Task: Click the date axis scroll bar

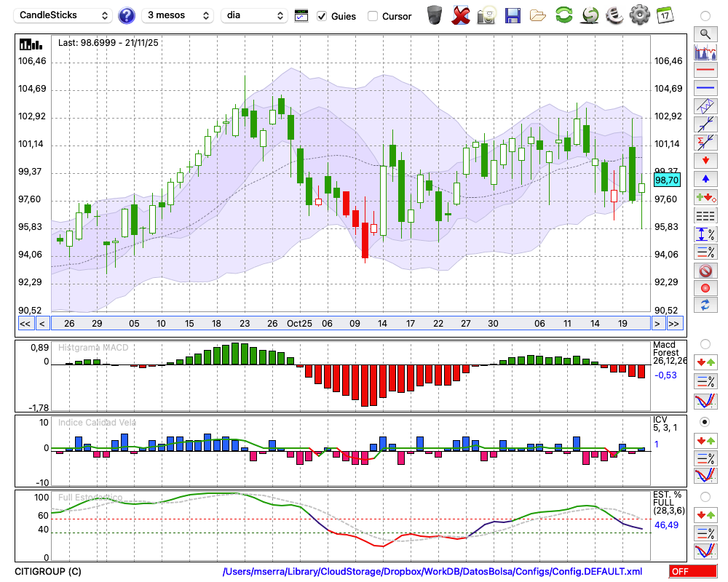Action: coord(351,324)
